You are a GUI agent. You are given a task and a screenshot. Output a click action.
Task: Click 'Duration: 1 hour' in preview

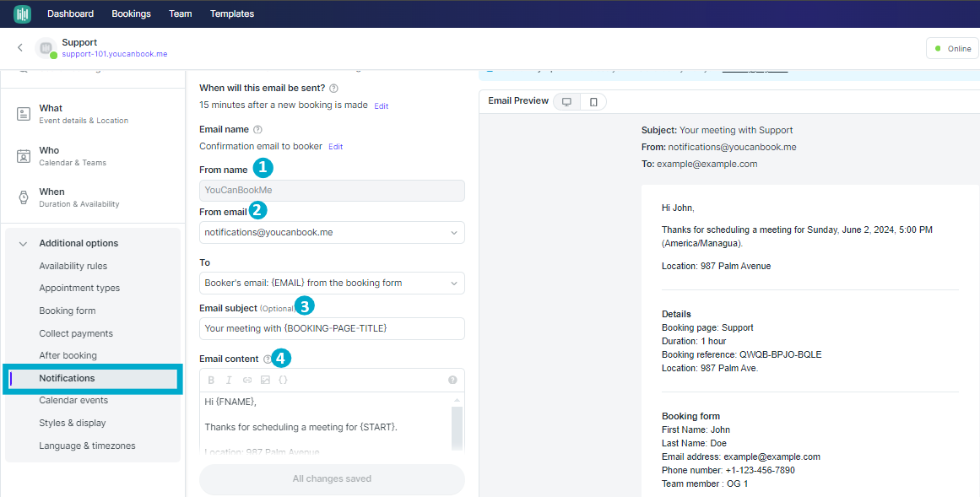[694, 342]
